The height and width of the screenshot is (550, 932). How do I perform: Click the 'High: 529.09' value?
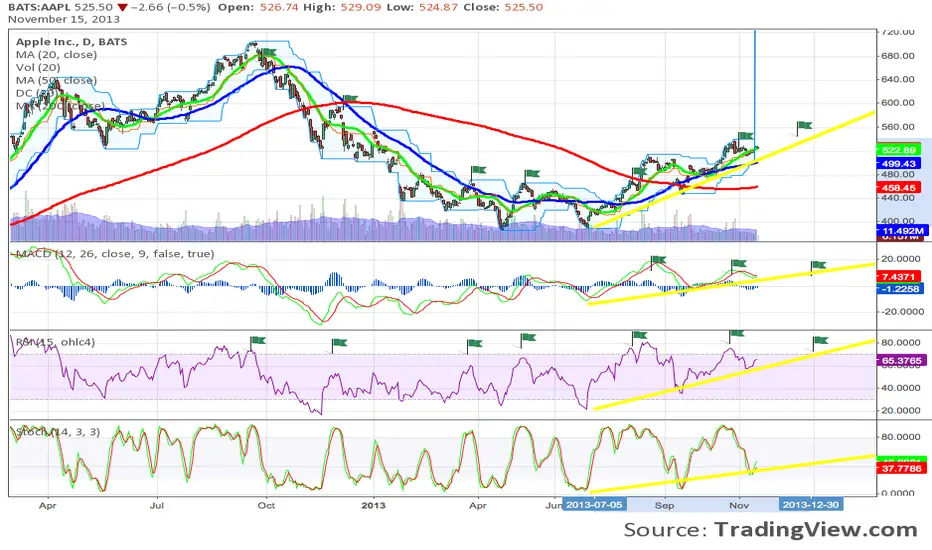[342, 7]
